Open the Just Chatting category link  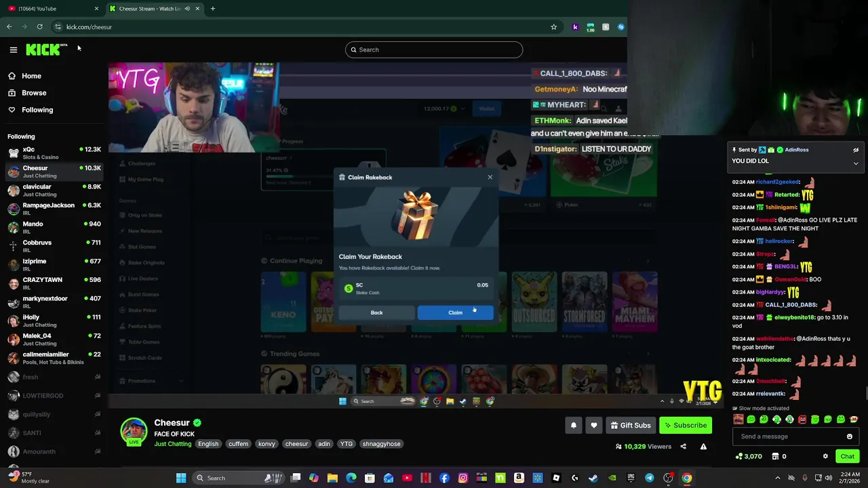click(173, 444)
